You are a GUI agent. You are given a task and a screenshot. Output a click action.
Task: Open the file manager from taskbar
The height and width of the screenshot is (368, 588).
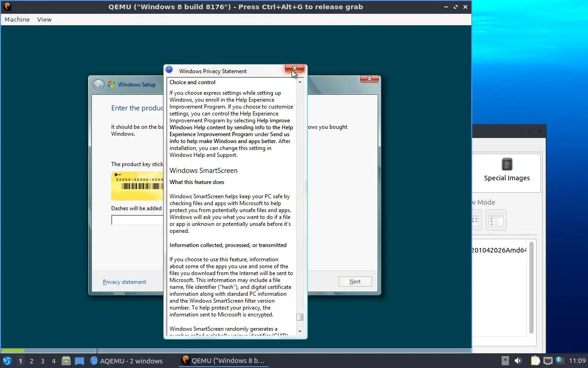(x=66, y=361)
